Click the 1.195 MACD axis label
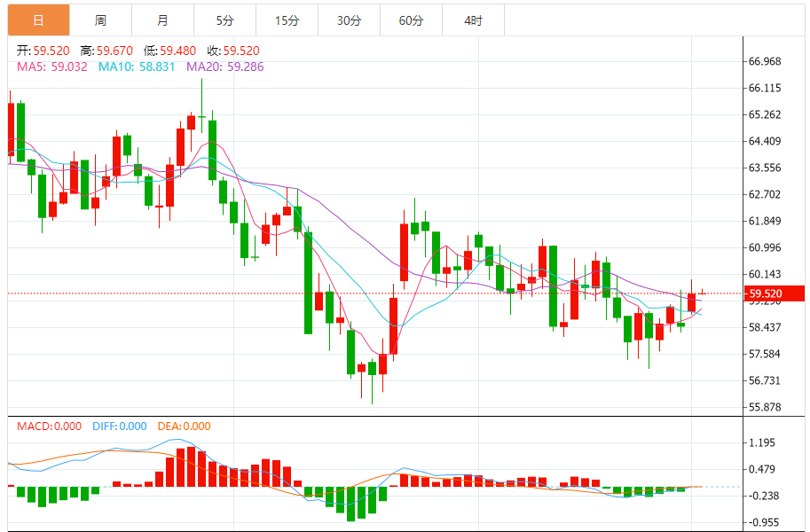Image resolution: width=810 pixels, height=532 pixels. click(x=762, y=442)
